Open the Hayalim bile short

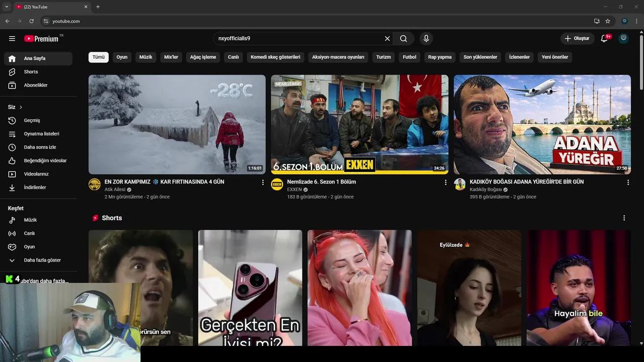pyautogui.click(x=579, y=288)
